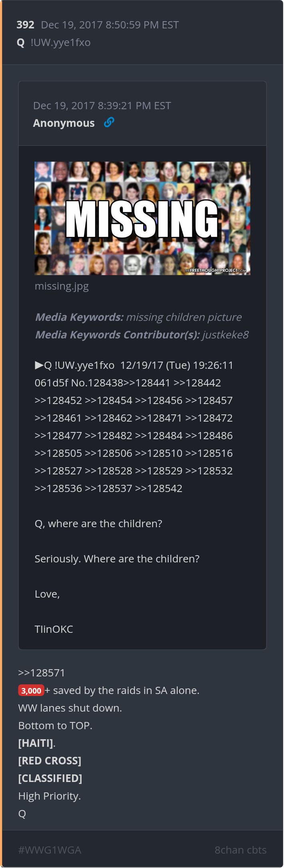Click the 8chan cbts board label
This screenshot has width=284, height=868.
point(240,850)
